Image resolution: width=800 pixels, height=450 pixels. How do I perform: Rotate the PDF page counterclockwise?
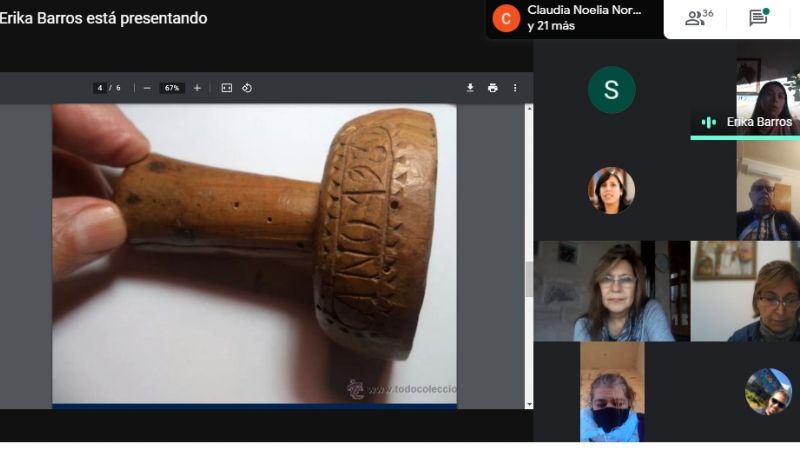click(247, 88)
